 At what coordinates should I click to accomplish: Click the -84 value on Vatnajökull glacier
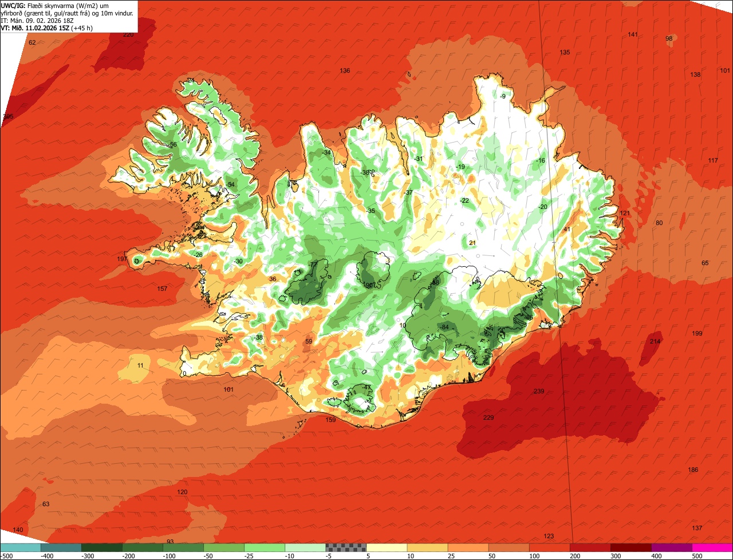[x=444, y=327]
